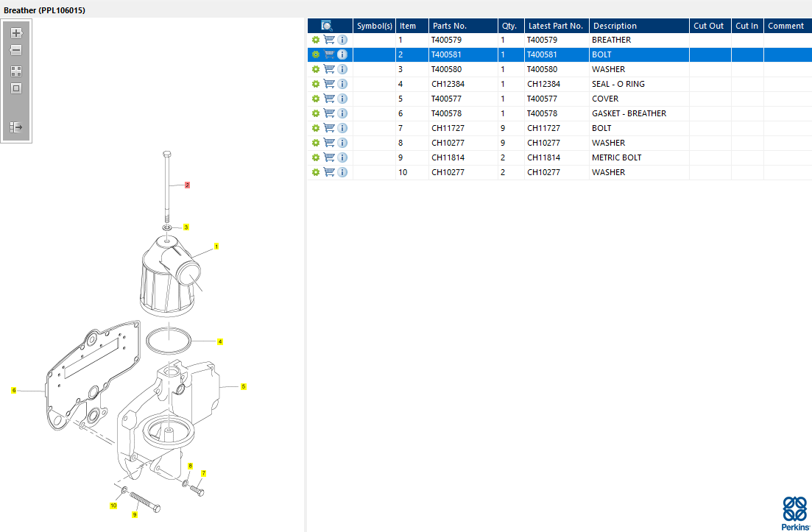Click the Cut Out column header
Image resolution: width=812 pixels, height=532 pixels.
tap(710, 26)
